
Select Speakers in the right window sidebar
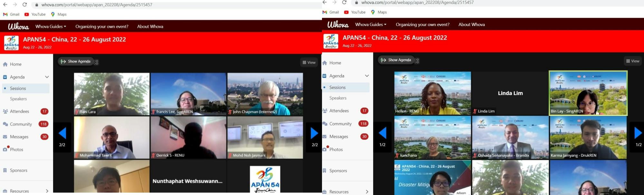338,98
